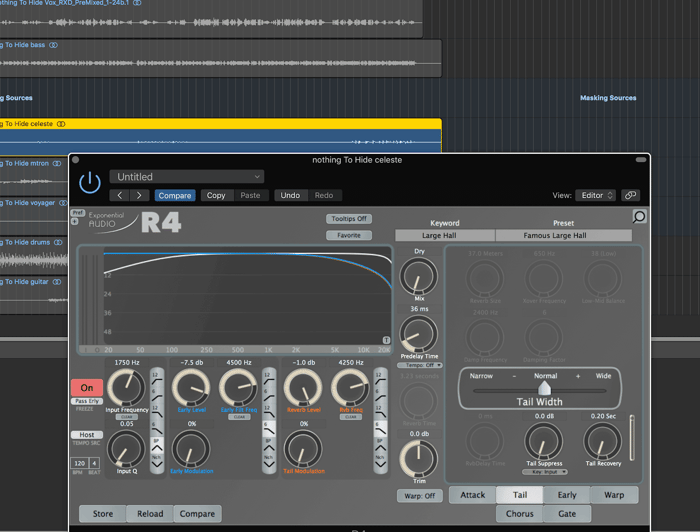Switch to the Warp tab
This screenshot has height=532, width=700.
click(614, 495)
